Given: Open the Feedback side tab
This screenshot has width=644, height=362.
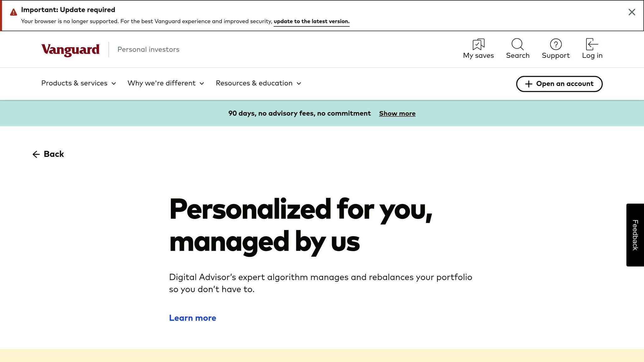Looking at the screenshot, I should point(635,234).
